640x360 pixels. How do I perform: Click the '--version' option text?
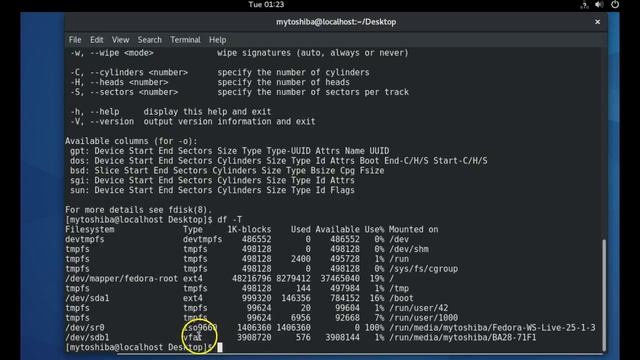pyautogui.click(x=112, y=122)
